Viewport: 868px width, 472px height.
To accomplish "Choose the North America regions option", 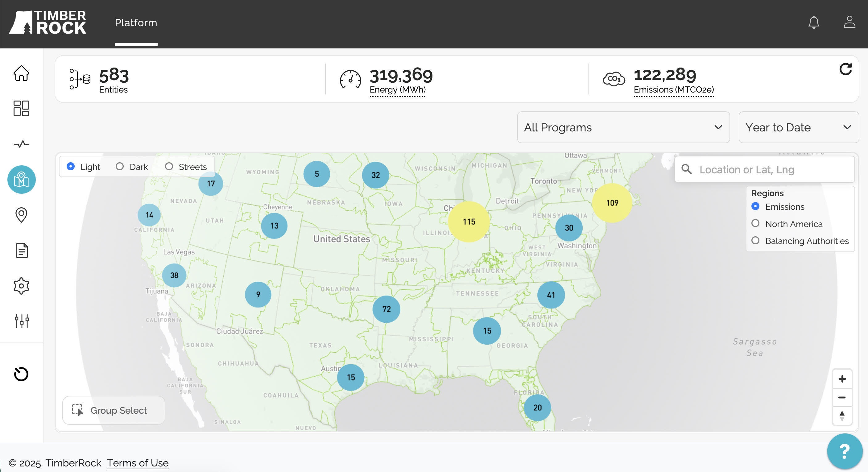I will pyautogui.click(x=755, y=223).
